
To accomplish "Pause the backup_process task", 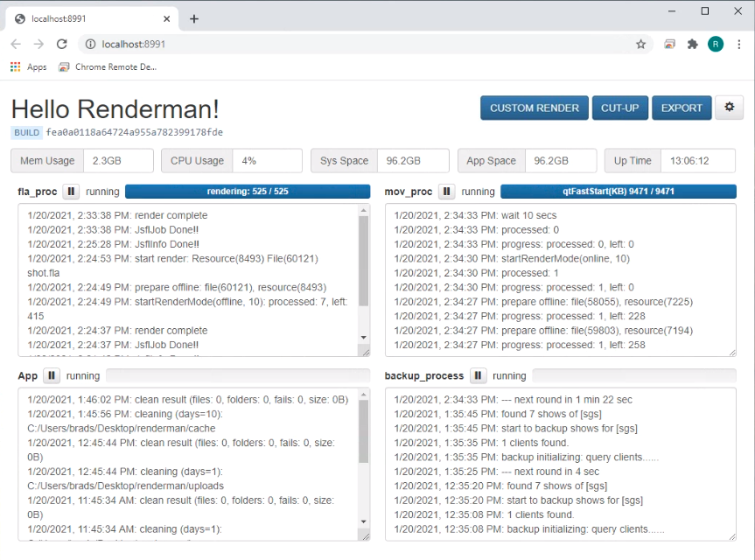I will [x=478, y=376].
